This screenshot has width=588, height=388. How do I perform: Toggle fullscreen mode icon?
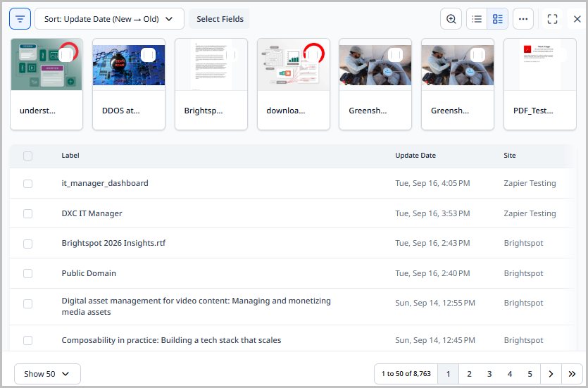[552, 19]
